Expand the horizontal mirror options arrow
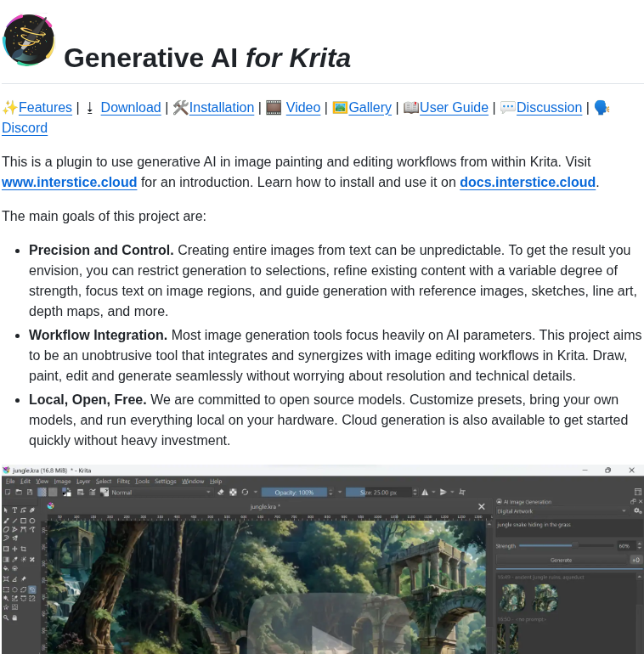The image size is (644, 654). [433, 492]
